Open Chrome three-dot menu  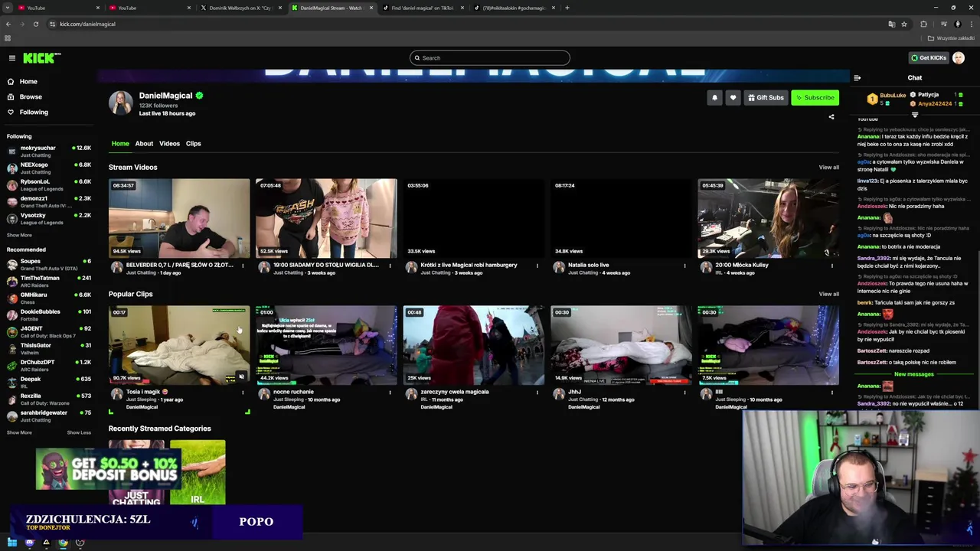coord(971,24)
